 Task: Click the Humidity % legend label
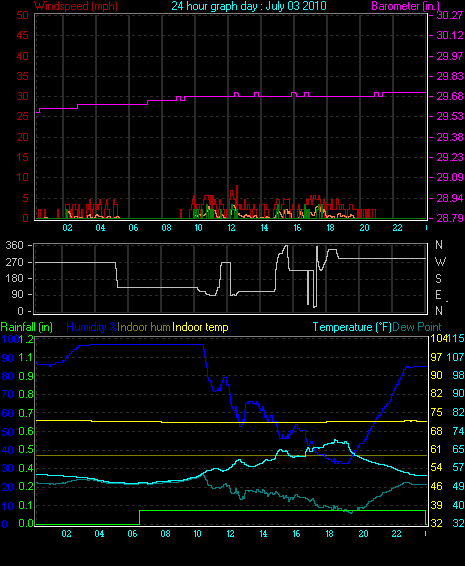(92, 327)
